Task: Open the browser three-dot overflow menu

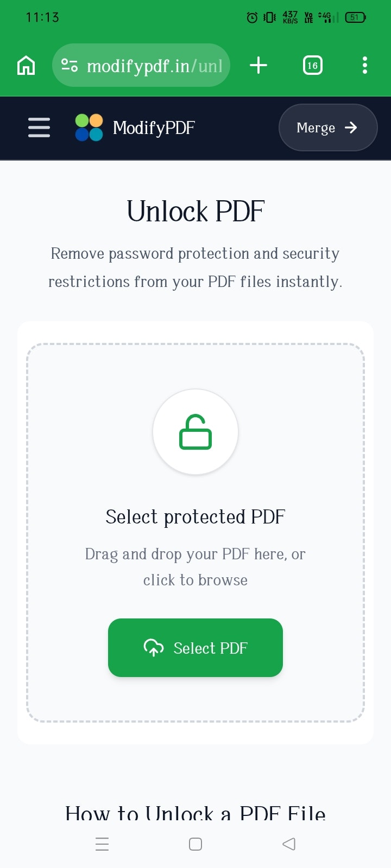Action: (364, 65)
